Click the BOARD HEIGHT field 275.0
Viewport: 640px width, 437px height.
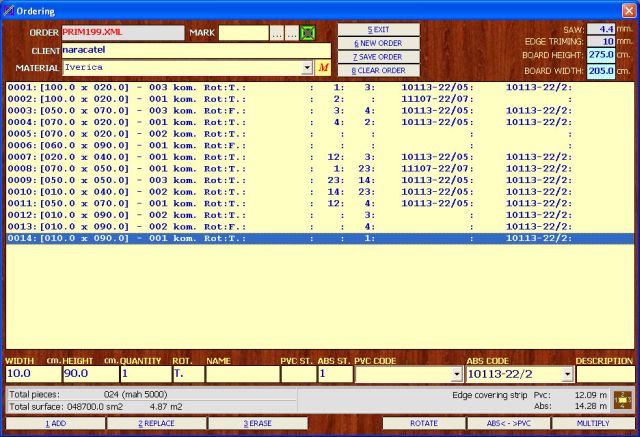tap(601, 55)
